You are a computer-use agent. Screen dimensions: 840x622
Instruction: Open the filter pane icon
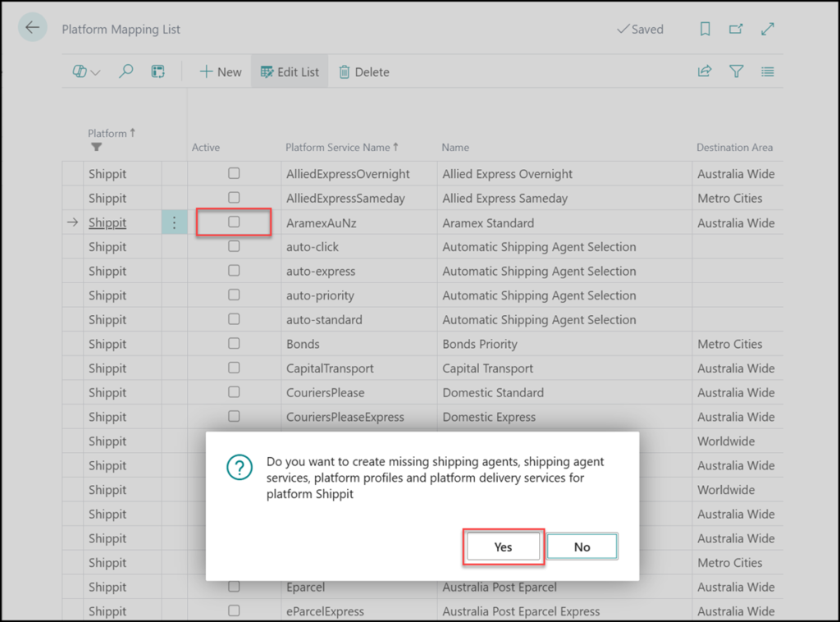pos(736,72)
